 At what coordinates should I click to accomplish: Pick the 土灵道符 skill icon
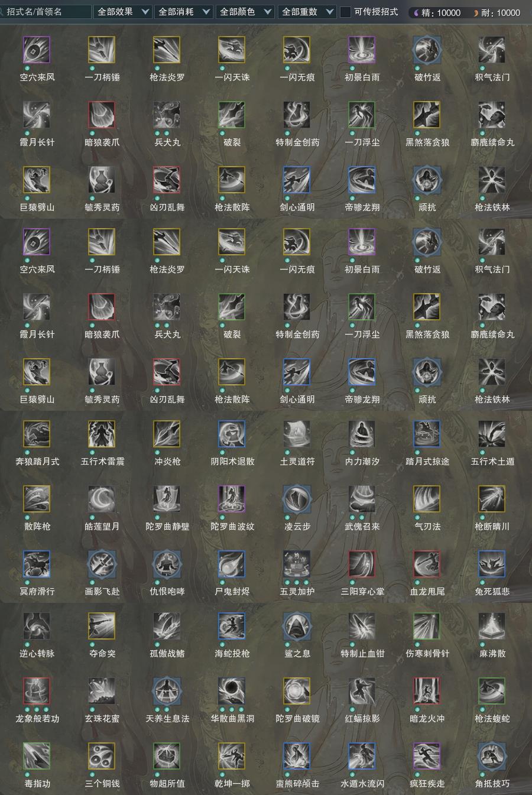[x=297, y=434]
